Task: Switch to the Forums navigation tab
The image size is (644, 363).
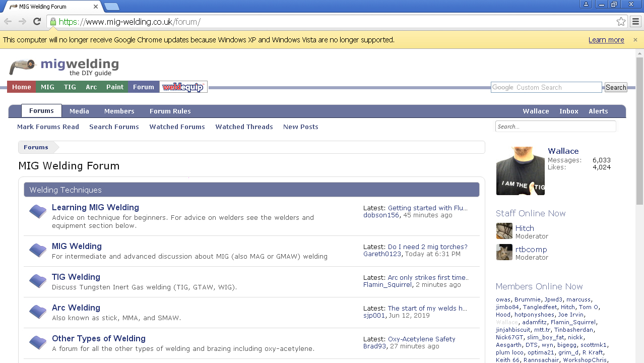Action: tap(41, 111)
